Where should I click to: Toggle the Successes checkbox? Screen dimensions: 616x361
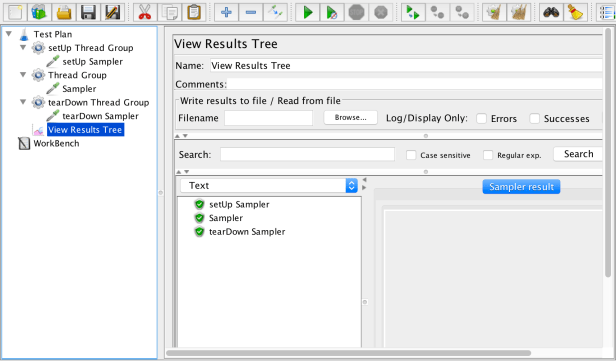(535, 119)
